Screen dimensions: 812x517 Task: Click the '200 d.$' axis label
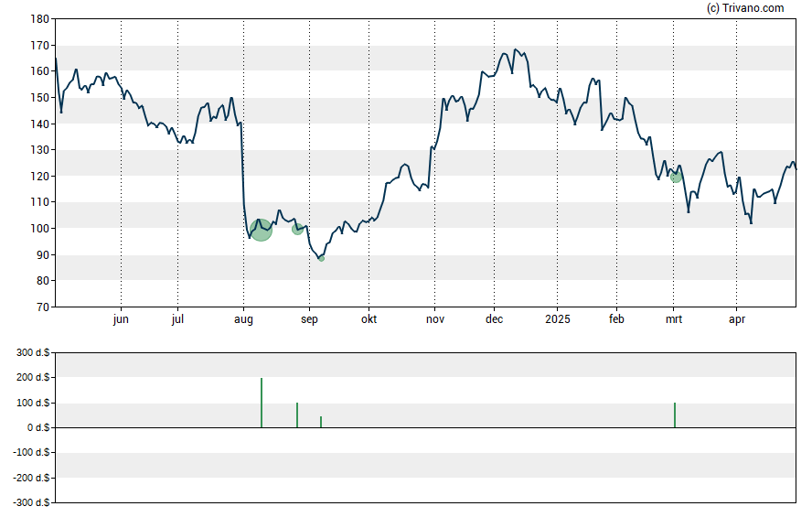point(33,378)
